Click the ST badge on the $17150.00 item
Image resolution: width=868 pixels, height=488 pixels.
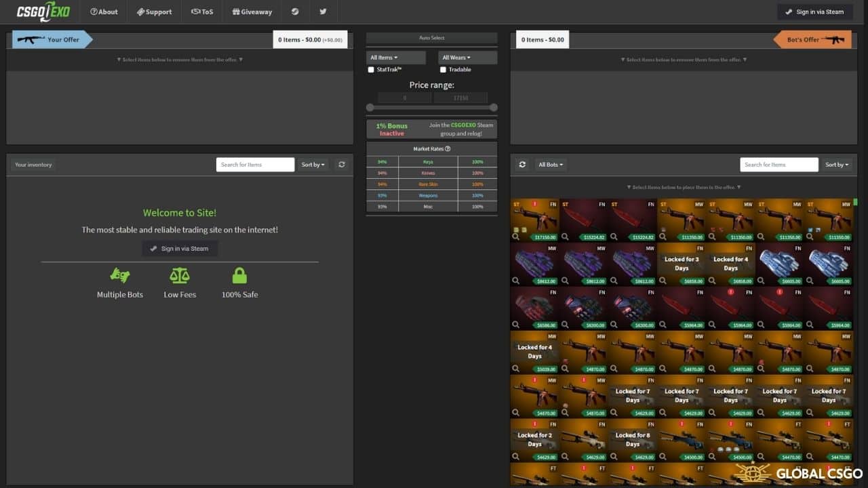517,204
